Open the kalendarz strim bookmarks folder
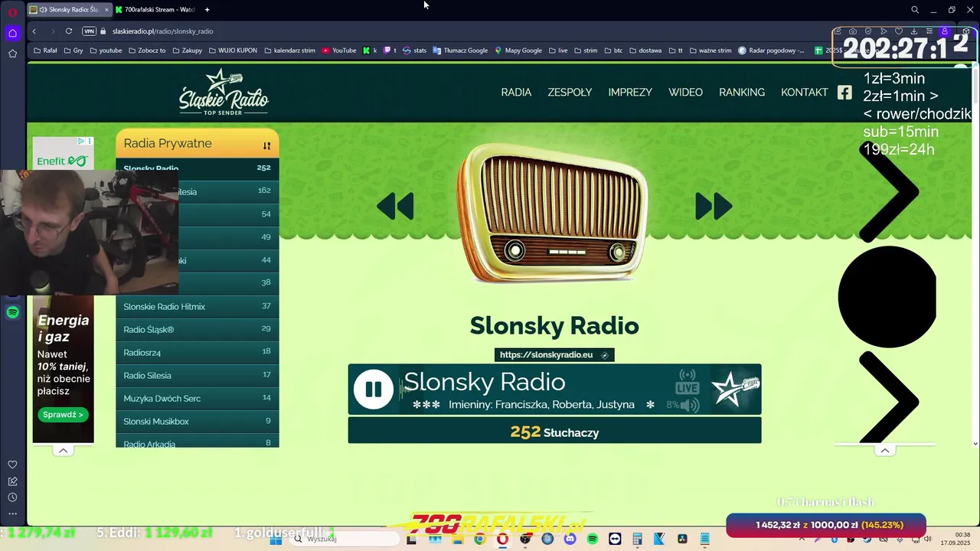The width and height of the screenshot is (980, 551). (289, 51)
